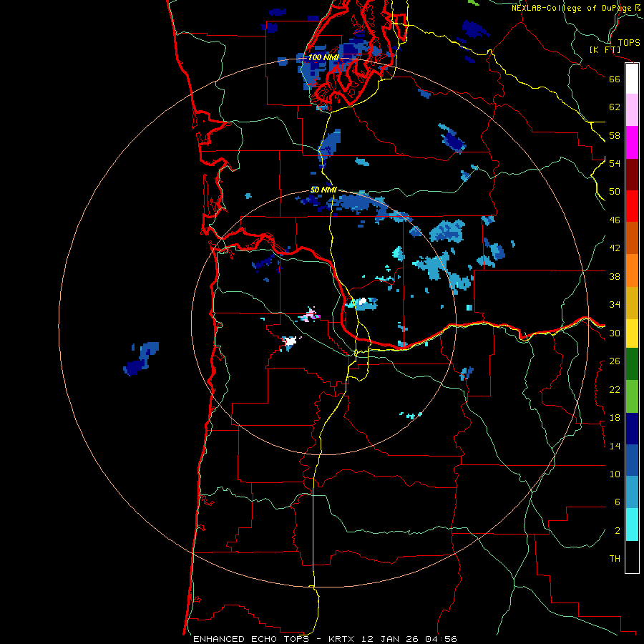Click the legend value '6'
The image size is (644, 644).
point(618,502)
